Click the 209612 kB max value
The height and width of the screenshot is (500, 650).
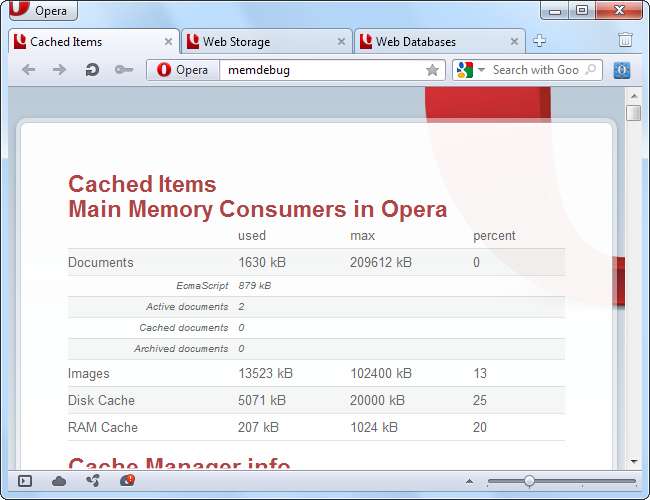381,262
